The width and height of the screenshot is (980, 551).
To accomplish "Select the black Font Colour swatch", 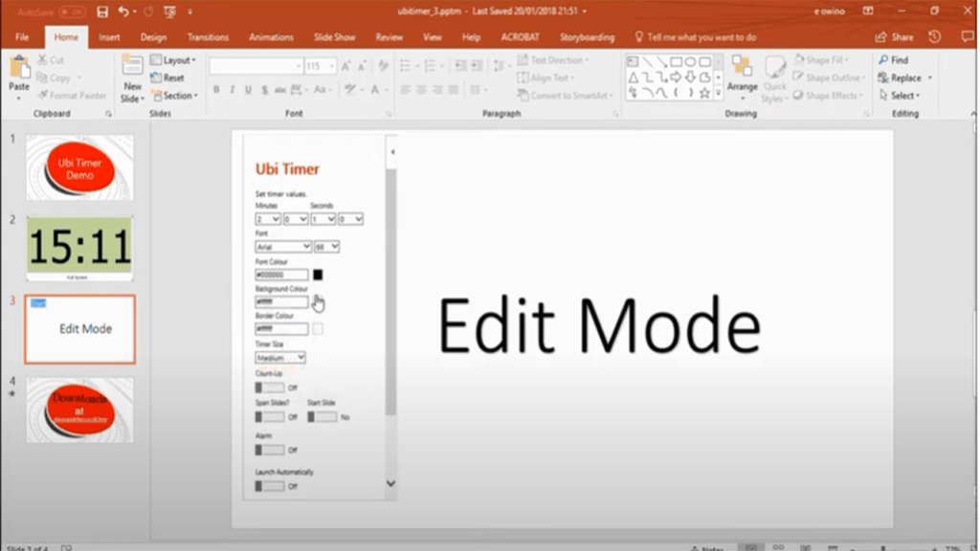I will tap(317, 274).
